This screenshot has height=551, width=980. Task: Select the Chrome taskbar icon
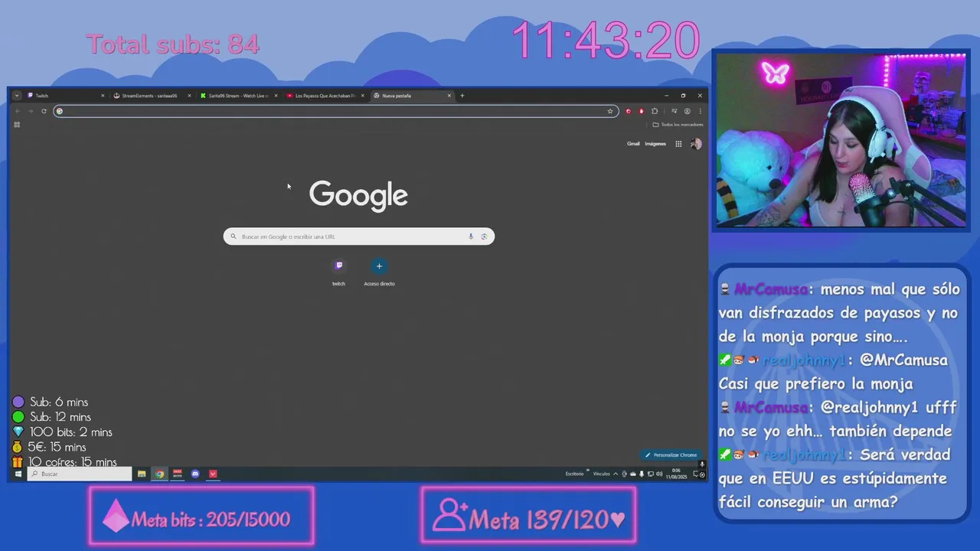click(x=159, y=474)
